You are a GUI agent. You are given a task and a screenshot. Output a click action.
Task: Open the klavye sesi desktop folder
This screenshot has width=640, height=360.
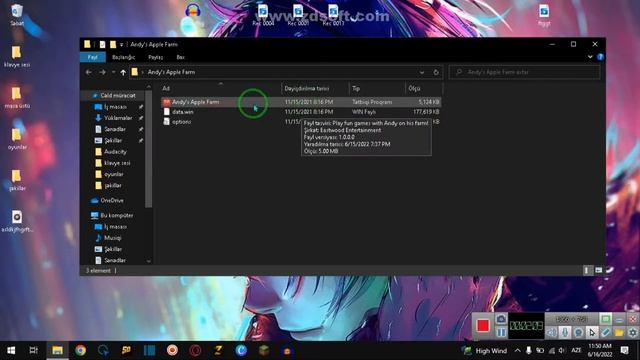tap(16, 56)
